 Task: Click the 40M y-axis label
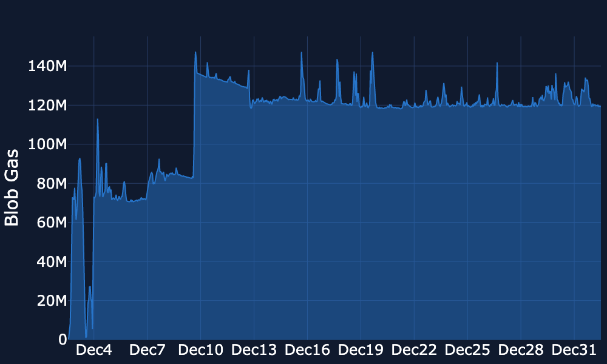point(52,261)
